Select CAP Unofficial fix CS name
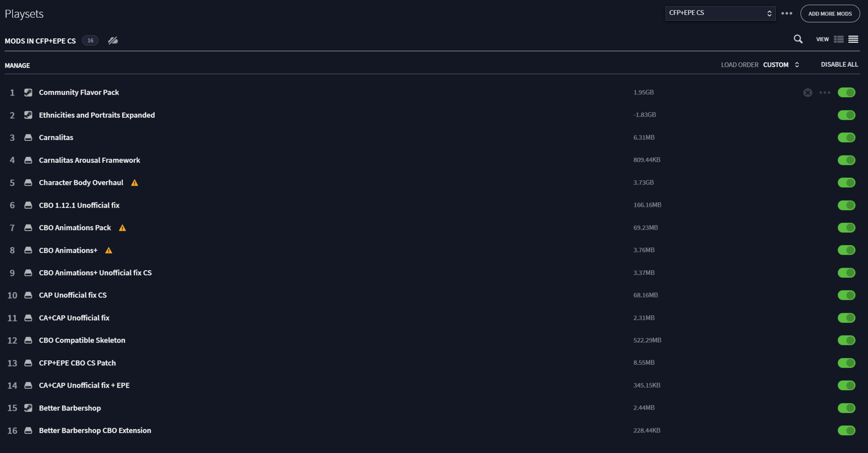Screen dimensions: 868x453 click(73, 295)
